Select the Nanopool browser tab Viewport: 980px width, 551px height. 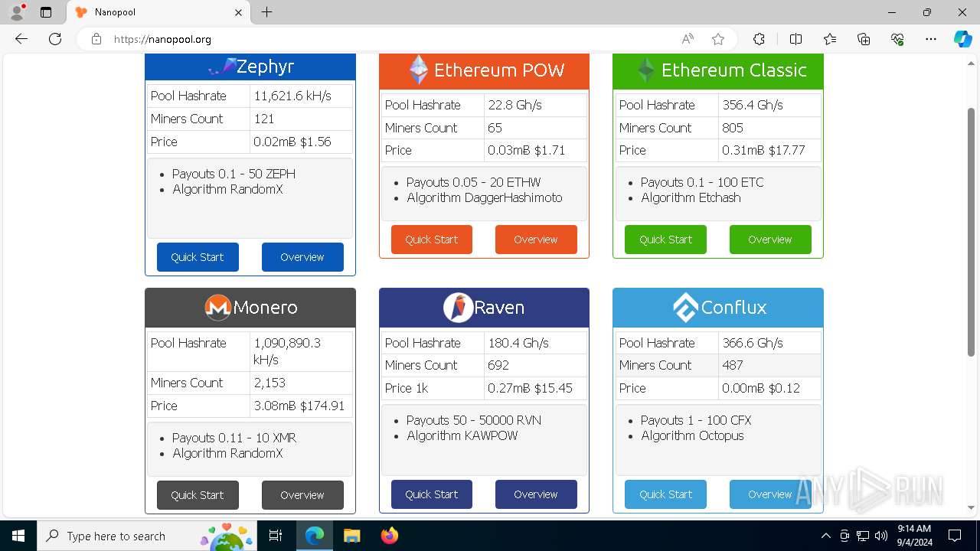pos(159,12)
